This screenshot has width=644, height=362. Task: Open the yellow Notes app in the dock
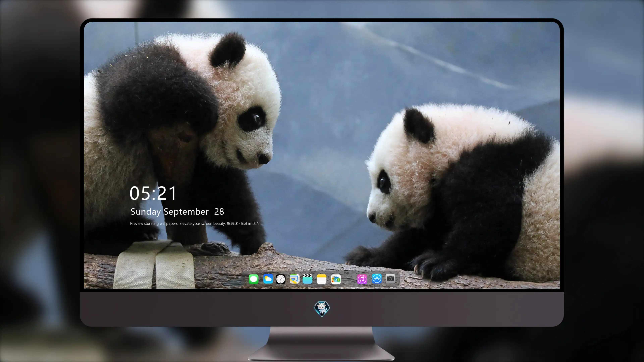(321, 279)
